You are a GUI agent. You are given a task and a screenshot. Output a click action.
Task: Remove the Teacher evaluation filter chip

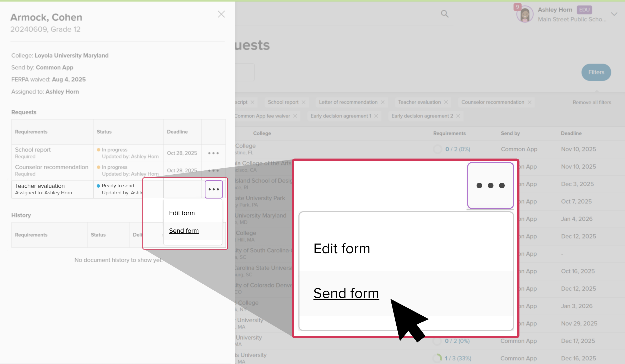(x=446, y=102)
